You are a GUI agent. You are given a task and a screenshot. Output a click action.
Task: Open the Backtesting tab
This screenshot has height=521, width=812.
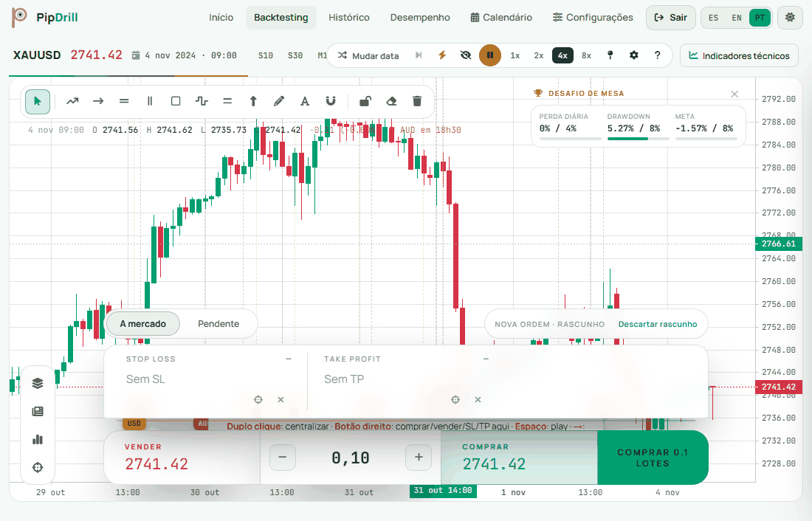tap(281, 18)
